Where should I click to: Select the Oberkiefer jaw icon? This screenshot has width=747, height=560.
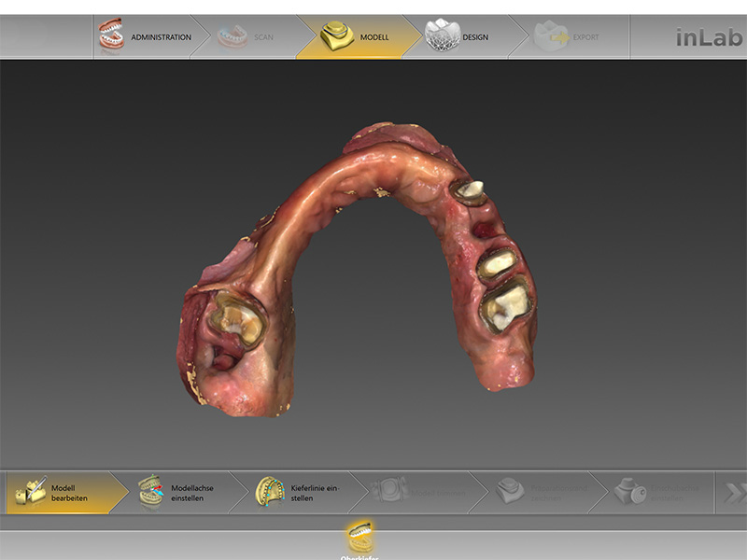361,536
